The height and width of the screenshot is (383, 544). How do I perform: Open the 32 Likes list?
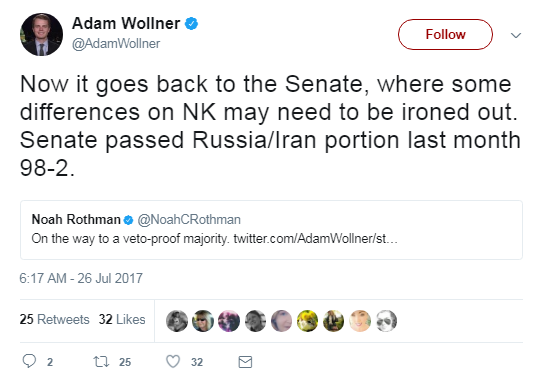(x=122, y=319)
